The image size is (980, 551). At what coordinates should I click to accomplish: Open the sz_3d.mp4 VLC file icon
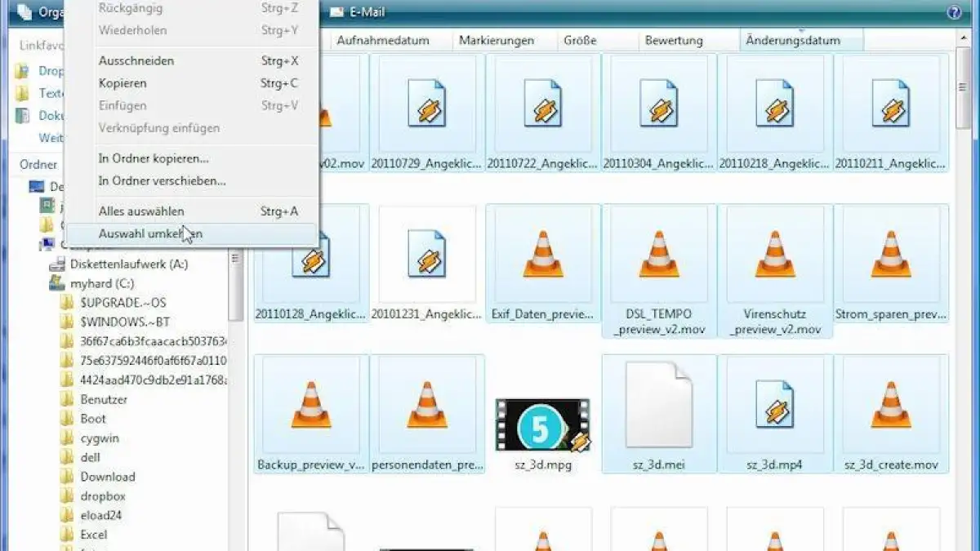774,404
